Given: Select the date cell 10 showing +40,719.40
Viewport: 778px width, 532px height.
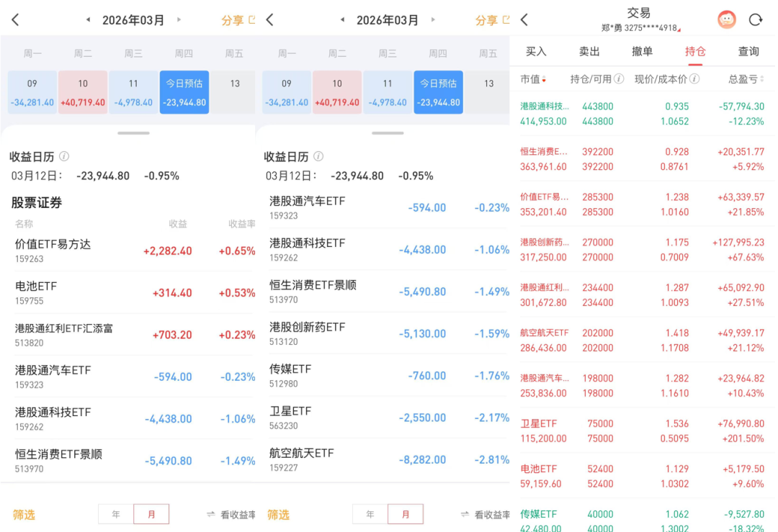Looking at the screenshot, I should [83, 92].
